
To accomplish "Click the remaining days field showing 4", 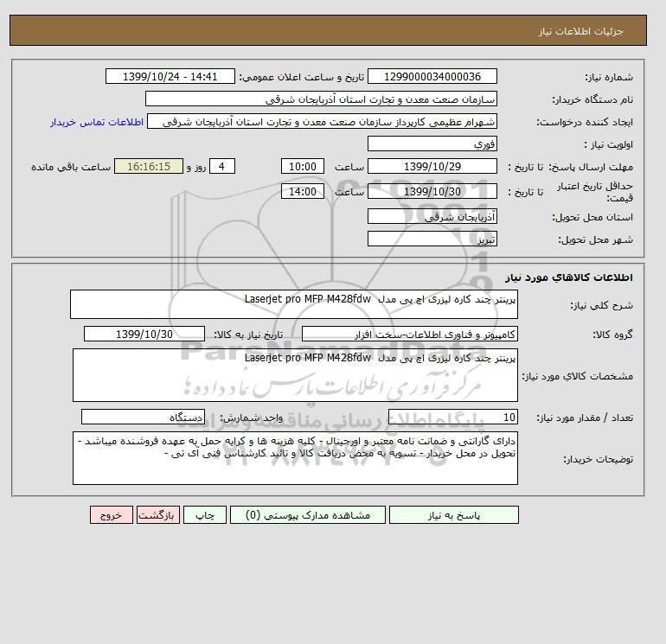I will coord(221,167).
